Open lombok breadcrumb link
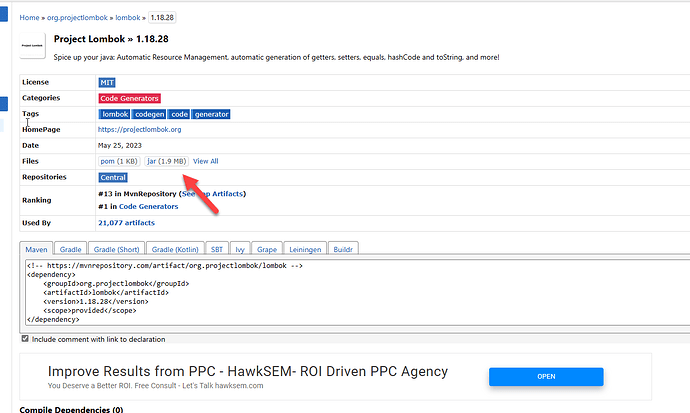Viewport: 690px width, 413px height. [x=128, y=18]
